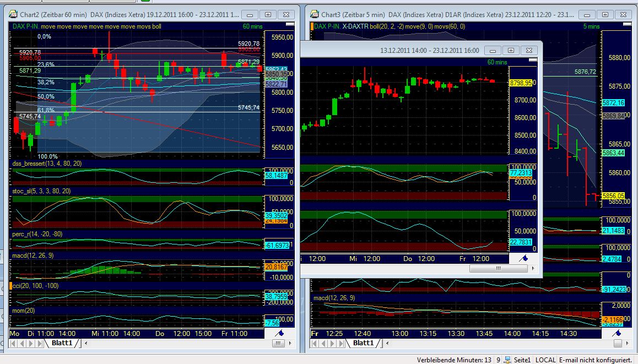The image size is (638, 364).
Task: Click the 60 mins label in floating chart
Action: [x=497, y=62]
